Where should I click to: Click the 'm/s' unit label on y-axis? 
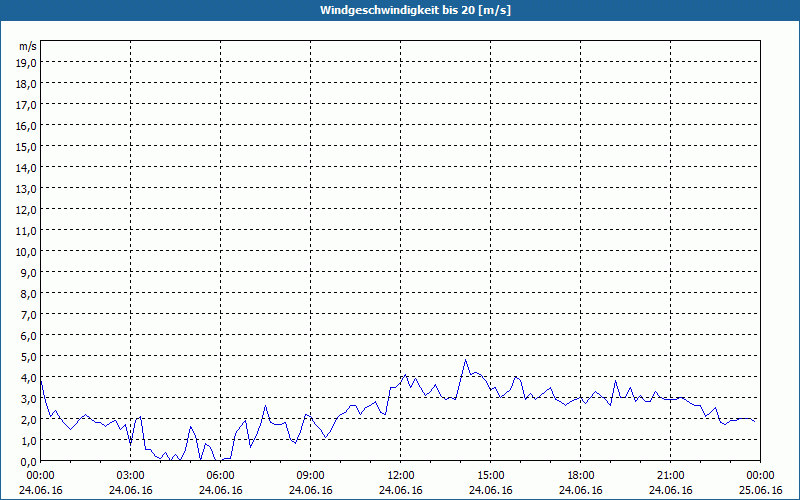coord(28,46)
